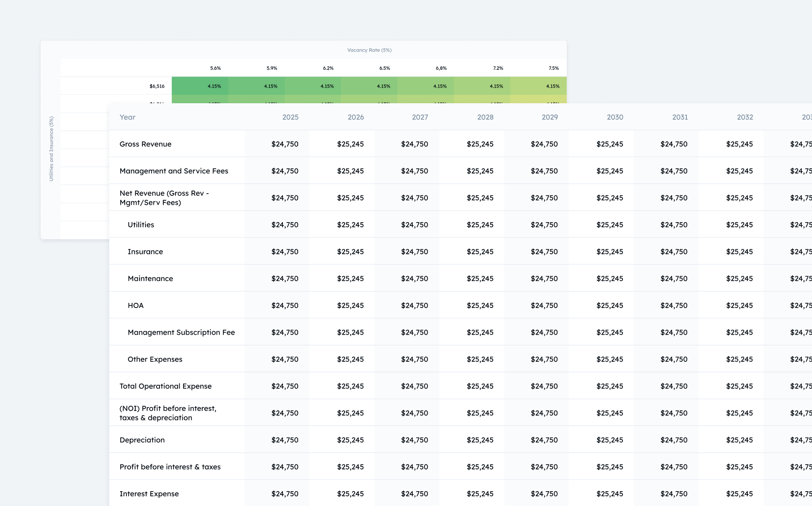Click the $6,516 heatmap row label

pyautogui.click(x=157, y=86)
